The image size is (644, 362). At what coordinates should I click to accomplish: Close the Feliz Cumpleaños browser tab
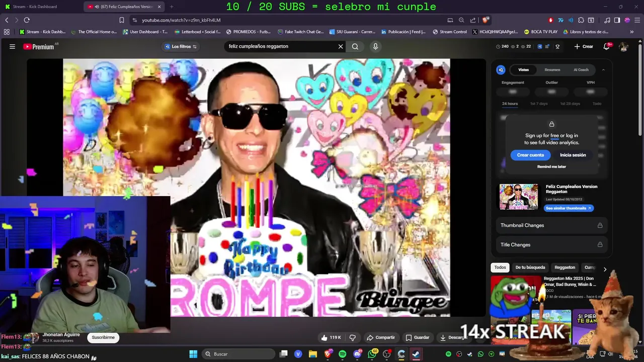point(159,7)
